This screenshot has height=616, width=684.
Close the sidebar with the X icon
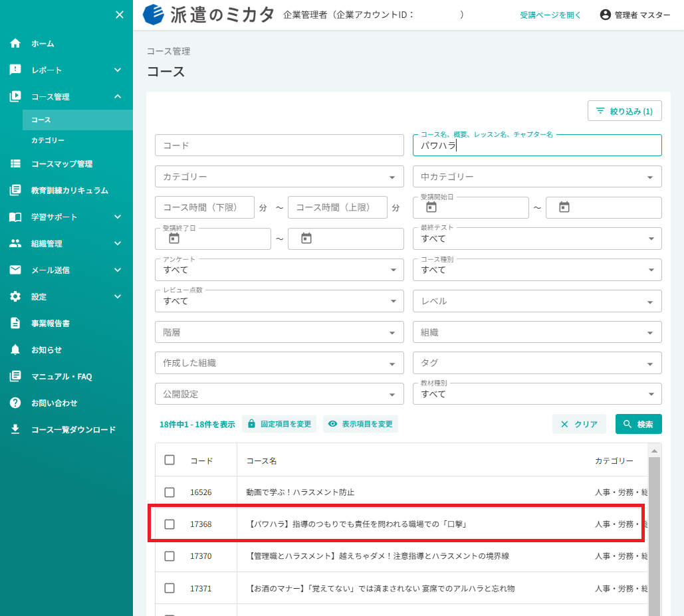click(119, 15)
